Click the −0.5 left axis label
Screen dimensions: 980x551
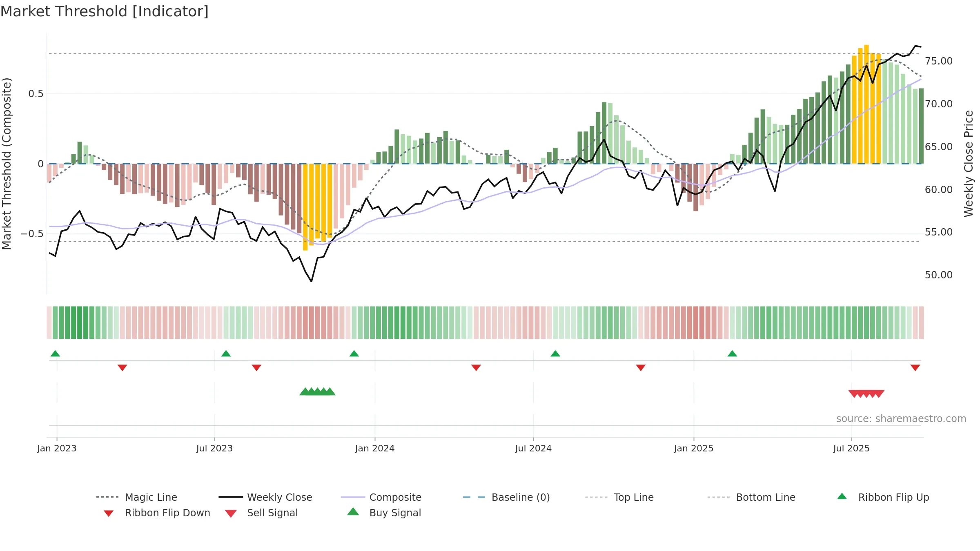click(x=32, y=234)
